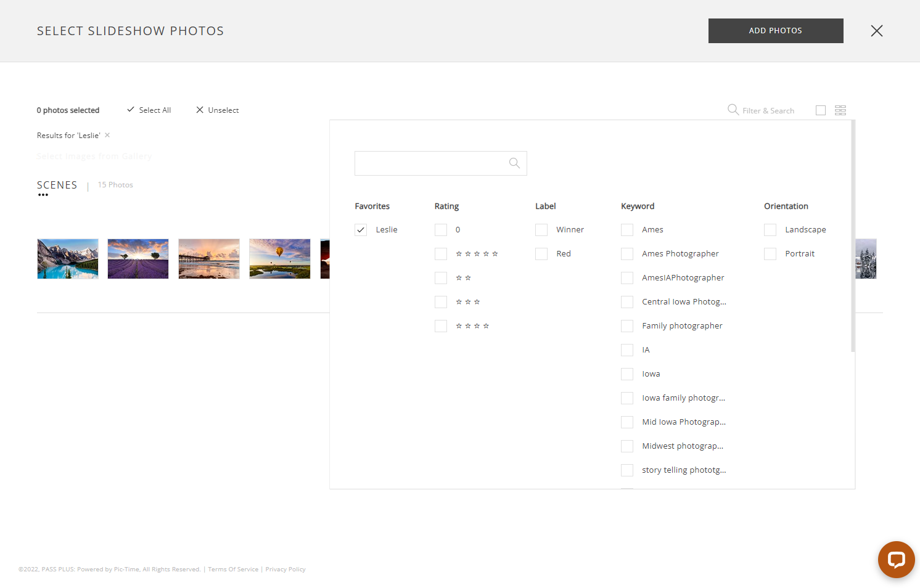Click the Add Photos button

click(x=776, y=31)
